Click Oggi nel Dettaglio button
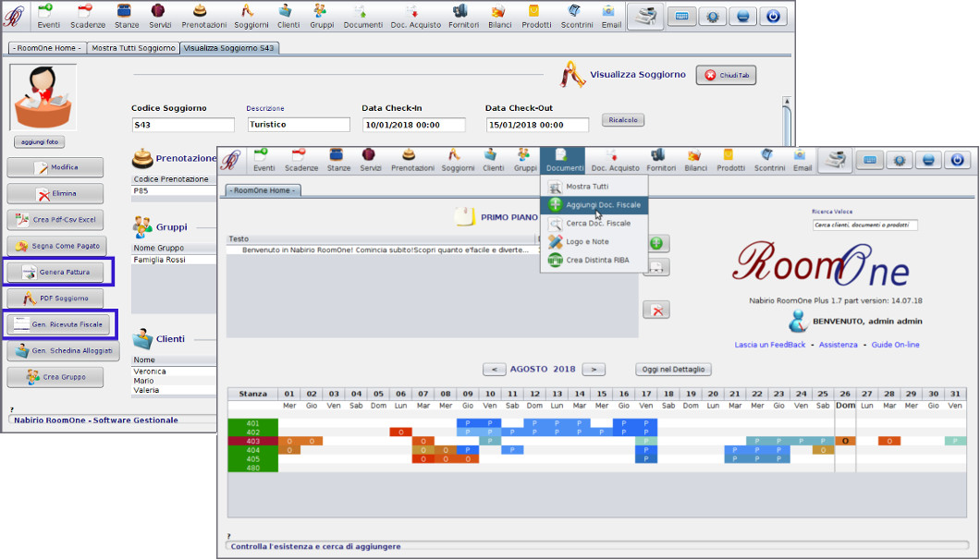 (x=673, y=370)
